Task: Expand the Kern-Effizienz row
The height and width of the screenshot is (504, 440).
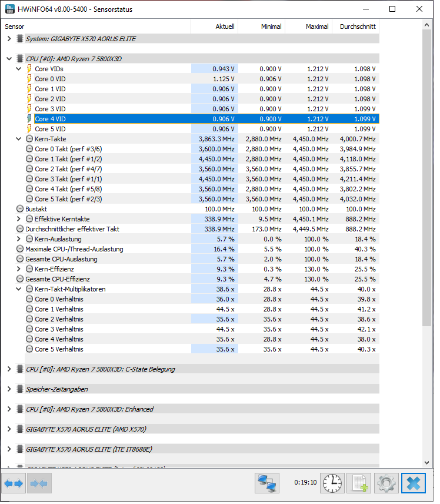Action: 19,270
